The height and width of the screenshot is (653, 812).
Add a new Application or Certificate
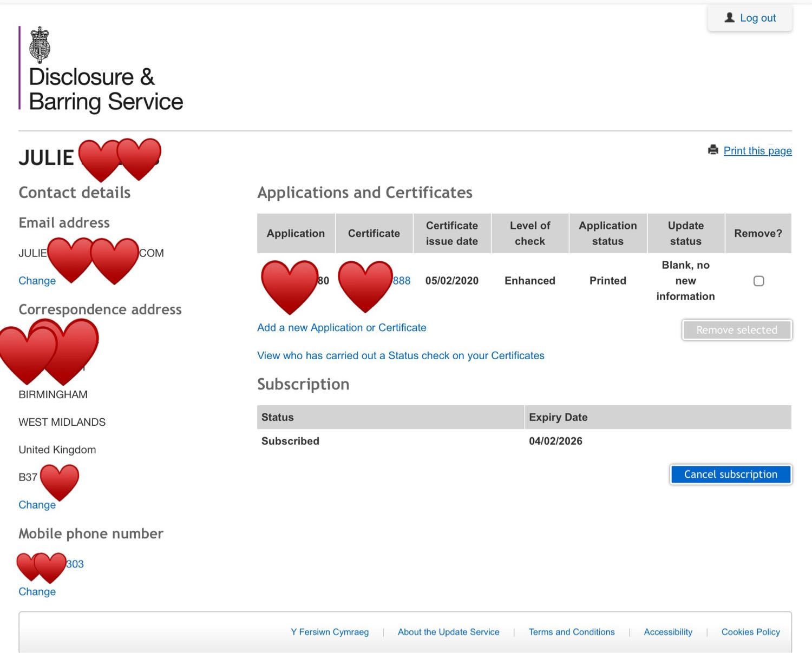tap(341, 327)
